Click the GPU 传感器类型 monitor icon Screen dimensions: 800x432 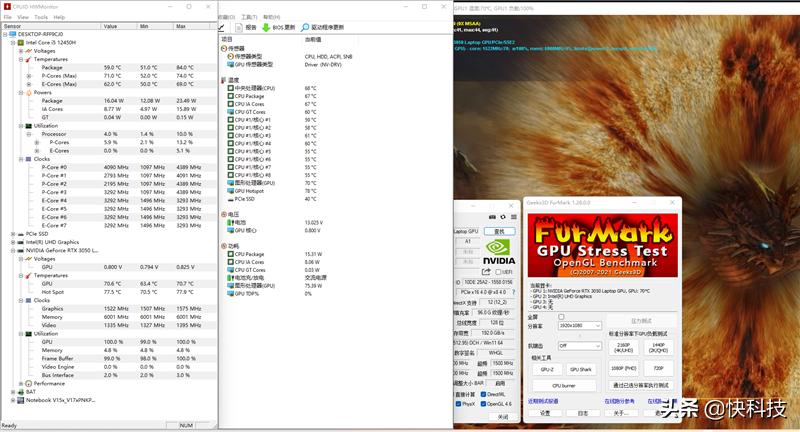231,64
